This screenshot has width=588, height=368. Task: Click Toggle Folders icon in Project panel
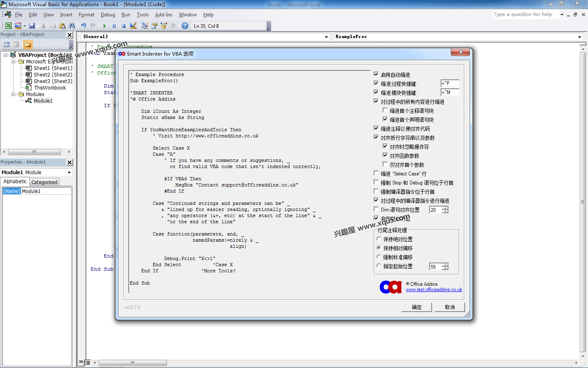(27, 45)
